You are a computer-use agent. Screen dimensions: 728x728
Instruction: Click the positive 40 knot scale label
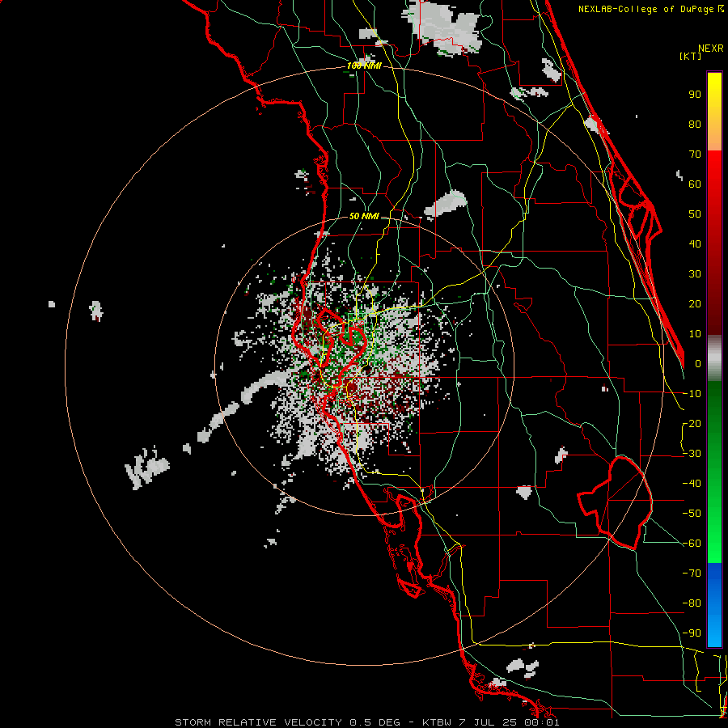(x=695, y=243)
